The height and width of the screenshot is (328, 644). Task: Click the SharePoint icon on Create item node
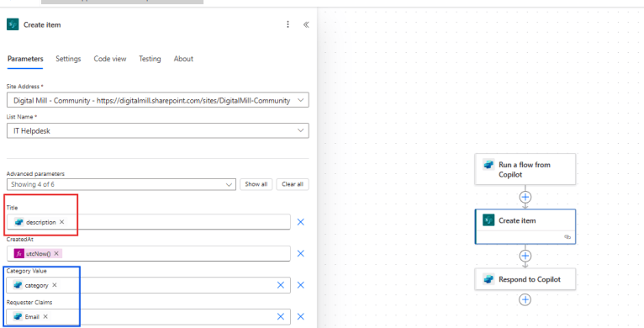click(488, 220)
